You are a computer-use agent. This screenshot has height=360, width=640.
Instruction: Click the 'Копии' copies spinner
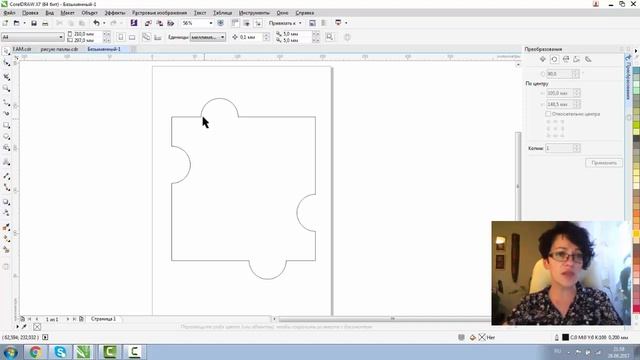point(576,148)
